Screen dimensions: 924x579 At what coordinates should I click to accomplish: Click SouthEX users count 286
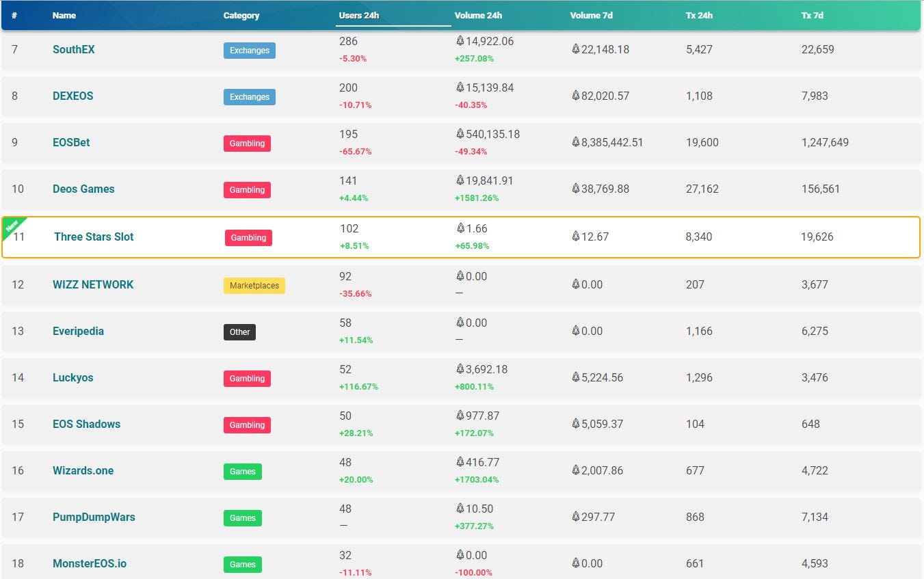(x=348, y=41)
